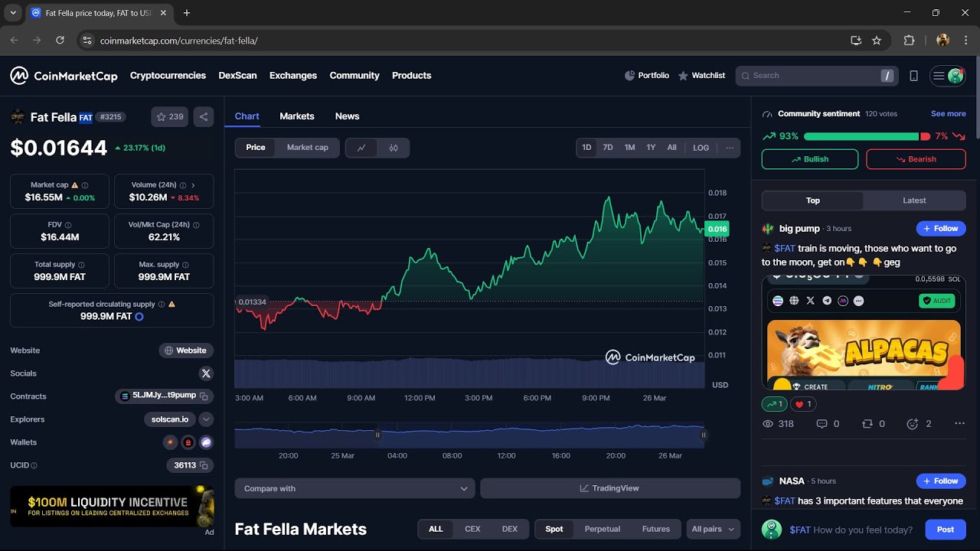Screen dimensions: 980x551
Task: Switch to News tab
Action: pos(347,116)
